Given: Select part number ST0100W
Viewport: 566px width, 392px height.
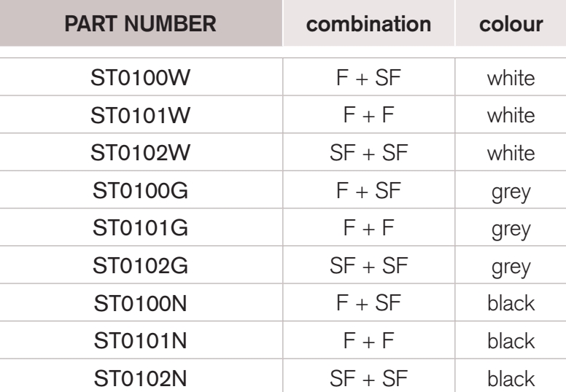Looking at the screenshot, I should (x=141, y=77).
